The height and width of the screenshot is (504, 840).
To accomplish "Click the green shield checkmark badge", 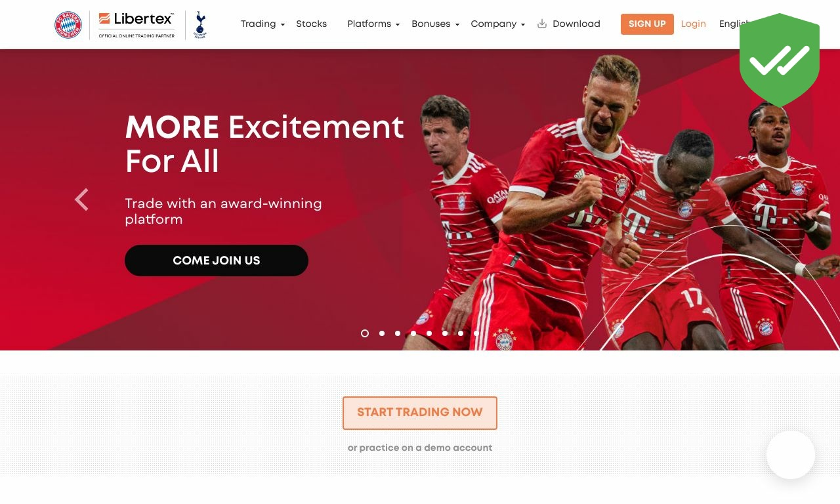I will tap(780, 60).
